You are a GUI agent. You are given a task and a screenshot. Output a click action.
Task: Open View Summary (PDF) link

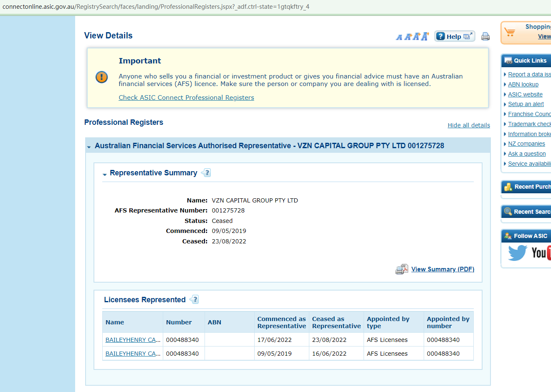(x=442, y=269)
